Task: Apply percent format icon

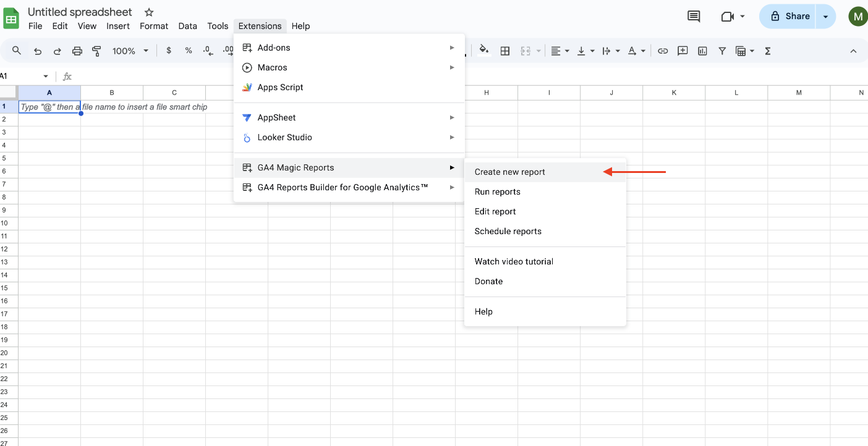Action: 189,51
